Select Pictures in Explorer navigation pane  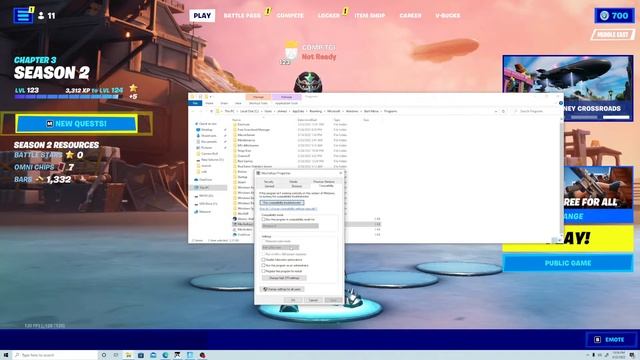(207, 147)
